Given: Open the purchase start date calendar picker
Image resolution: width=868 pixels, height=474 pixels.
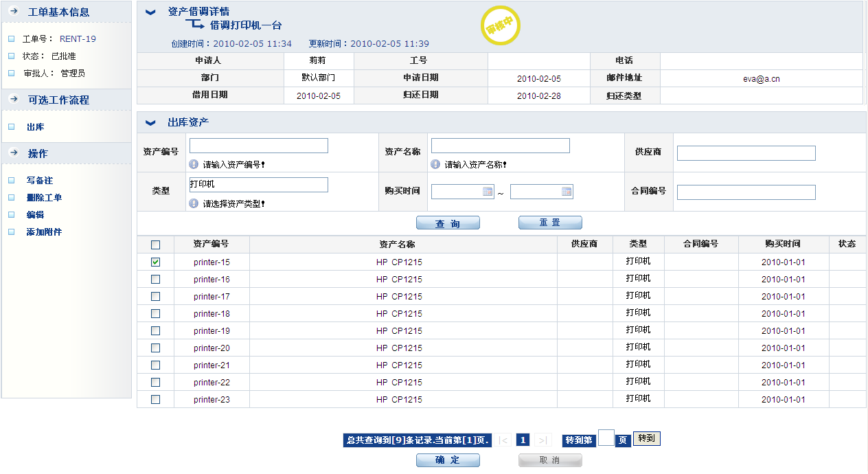Looking at the screenshot, I should click(488, 192).
